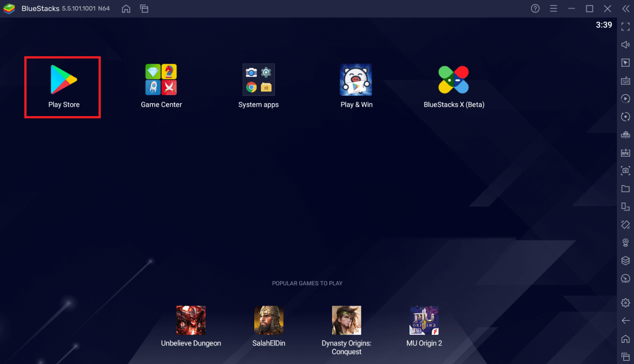Set a virtual GPS location
Image resolution: width=634 pixels, height=364 pixels.
(x=625, y=242)
